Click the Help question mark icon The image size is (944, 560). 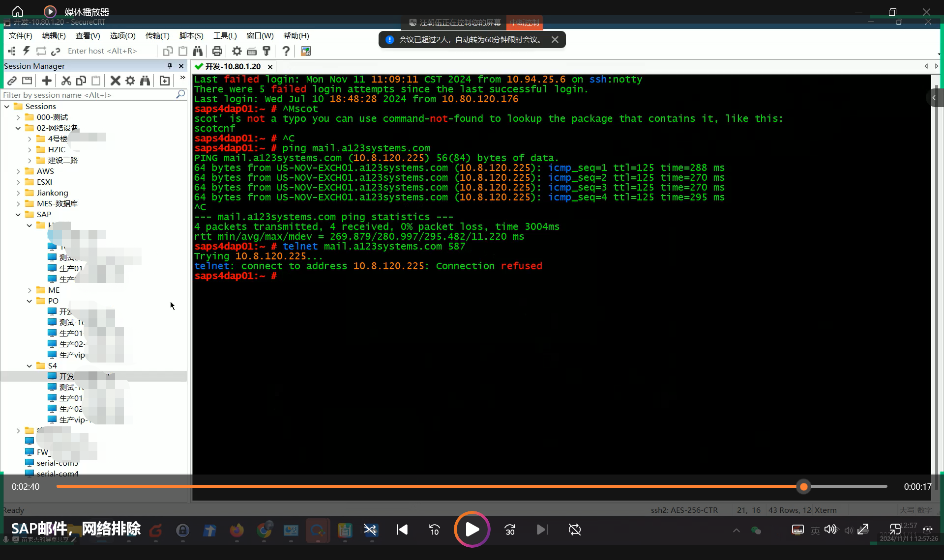coord(286,51)
